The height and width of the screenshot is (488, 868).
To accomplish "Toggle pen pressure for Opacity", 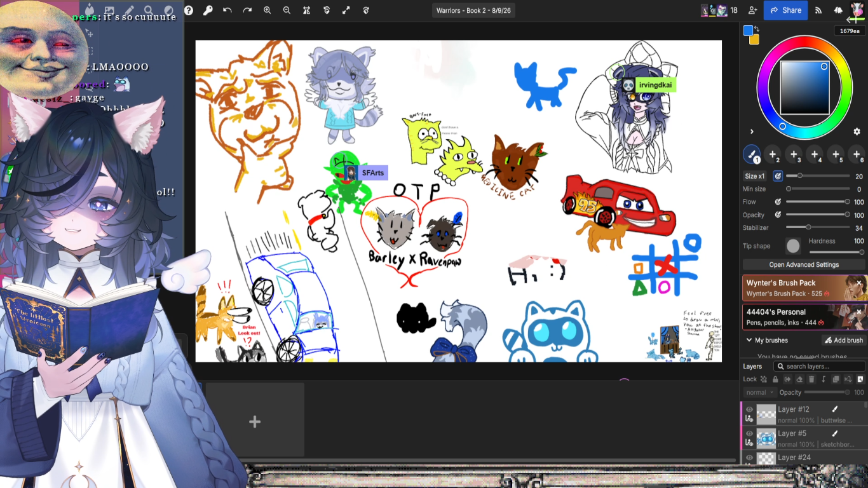I will click(778, 215).
